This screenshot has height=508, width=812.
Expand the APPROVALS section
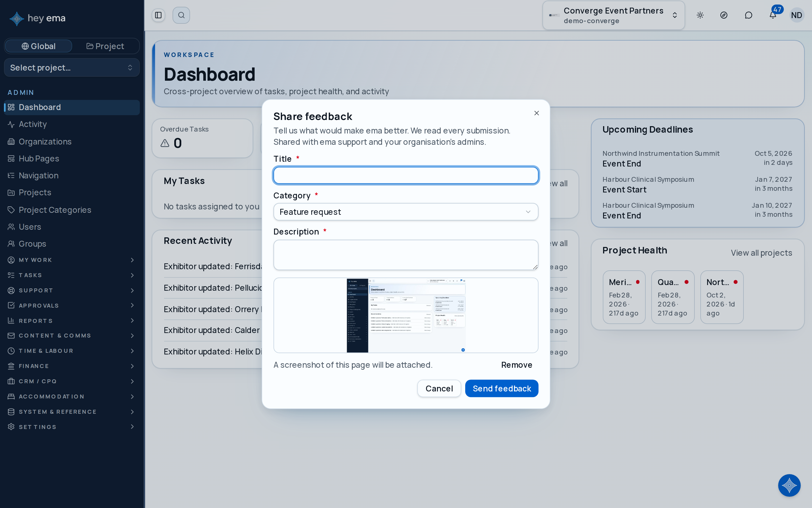pyautogui.click(x=71, y=305)
